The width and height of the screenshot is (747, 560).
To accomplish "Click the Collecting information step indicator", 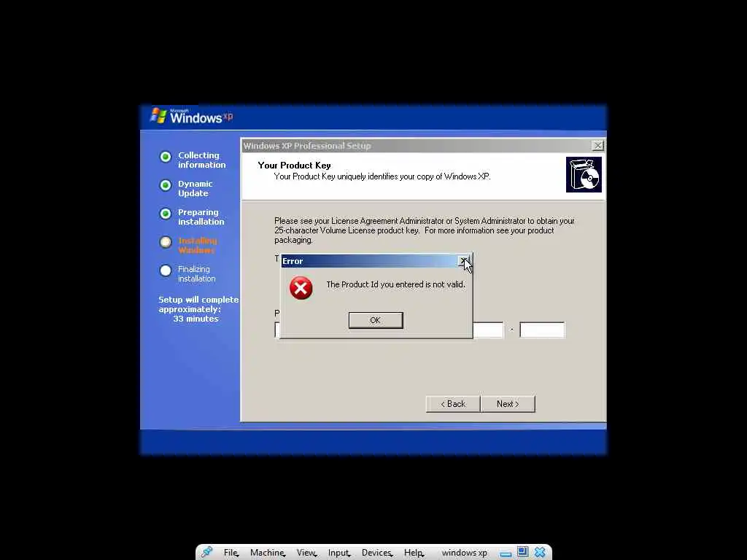I will 166,157.
